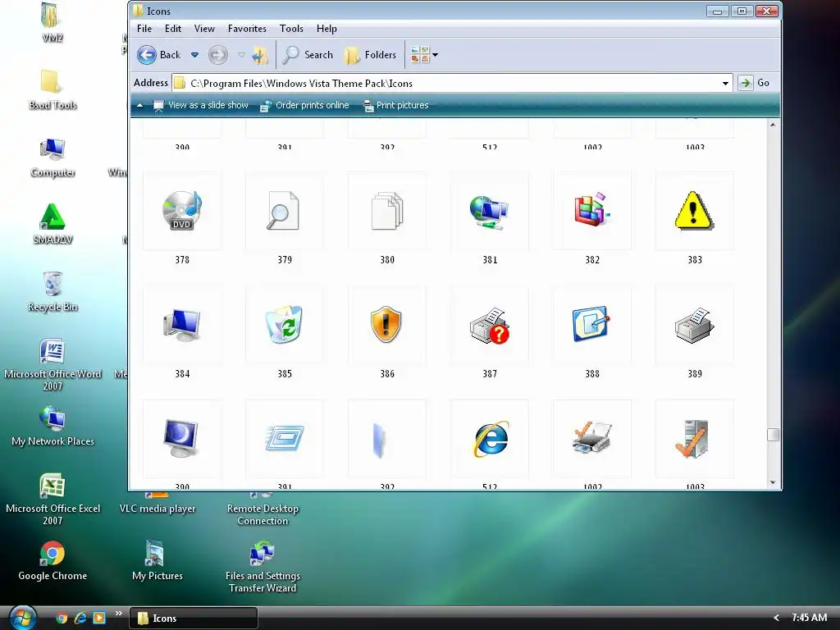840x630 pixels.
Task: Select the stacked documents icon 380
Action: pyautogui.click(x=387, y=211)
